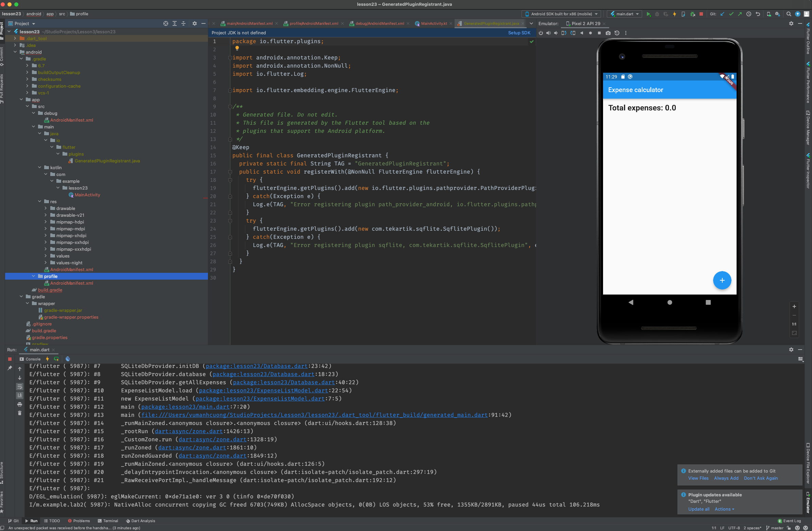812x531 pixels.
Task: Power off the emulator using the power icon
Action: point(541,33)
